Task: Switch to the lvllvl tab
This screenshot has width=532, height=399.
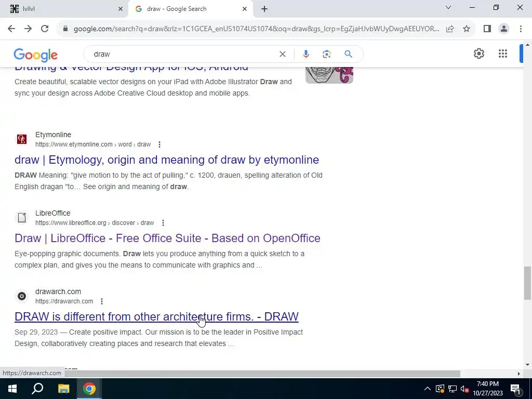Action: [x=64, y=9]
